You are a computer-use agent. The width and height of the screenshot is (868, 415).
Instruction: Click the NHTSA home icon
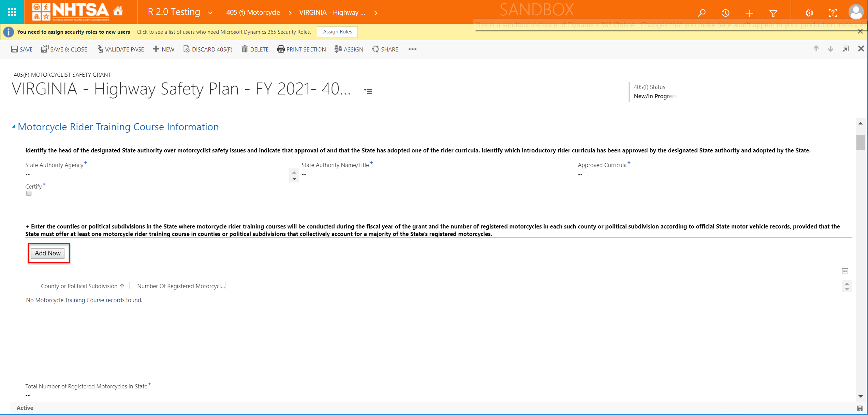click(118, 12)
